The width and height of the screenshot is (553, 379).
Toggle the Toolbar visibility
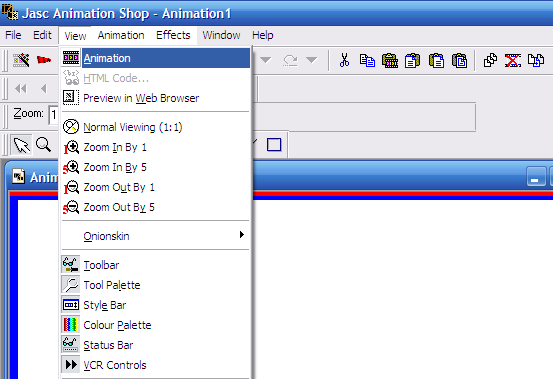point(156,265)
